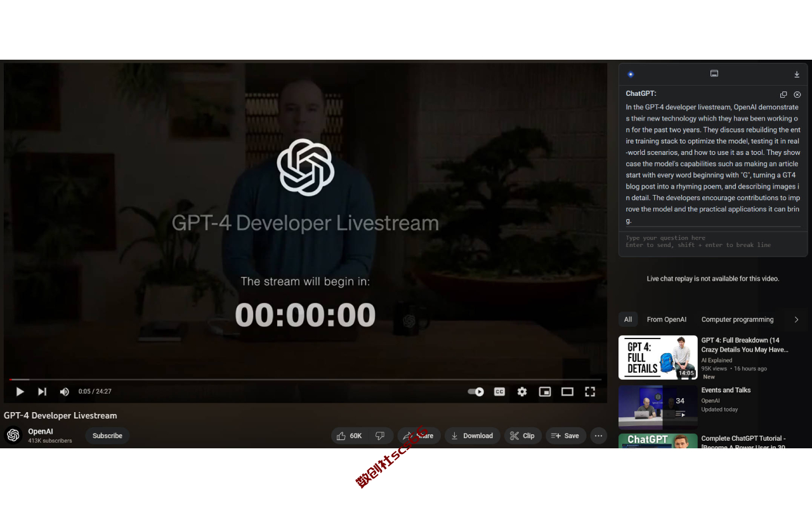Copy the ChatGPT summary response

[783, 95]
